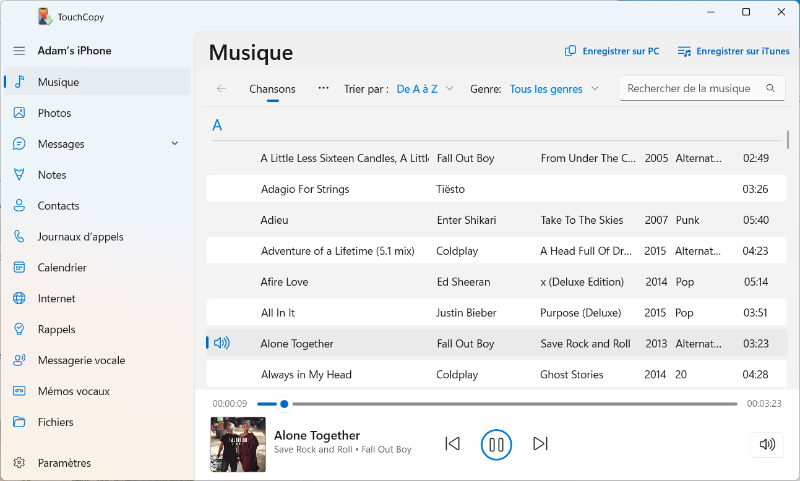Screen dimensions: 800x481
Task: Mute audio with the speaker button
Action: click(767, 444)
